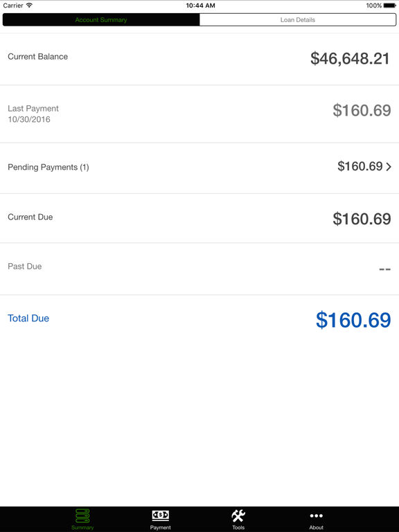Tap the blue Total Due $160.69 amount
This screenshot has width=399, height=532.
(353, 320)
